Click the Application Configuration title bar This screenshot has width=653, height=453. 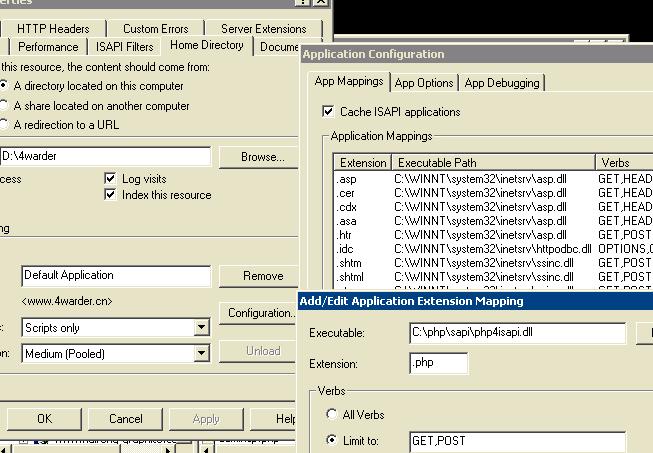(476, 54)
